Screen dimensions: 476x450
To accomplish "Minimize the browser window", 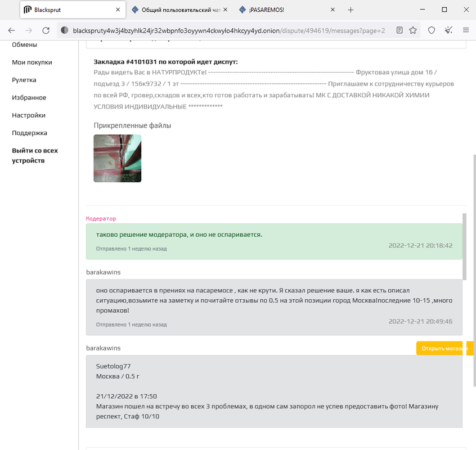I will [423, 10].
